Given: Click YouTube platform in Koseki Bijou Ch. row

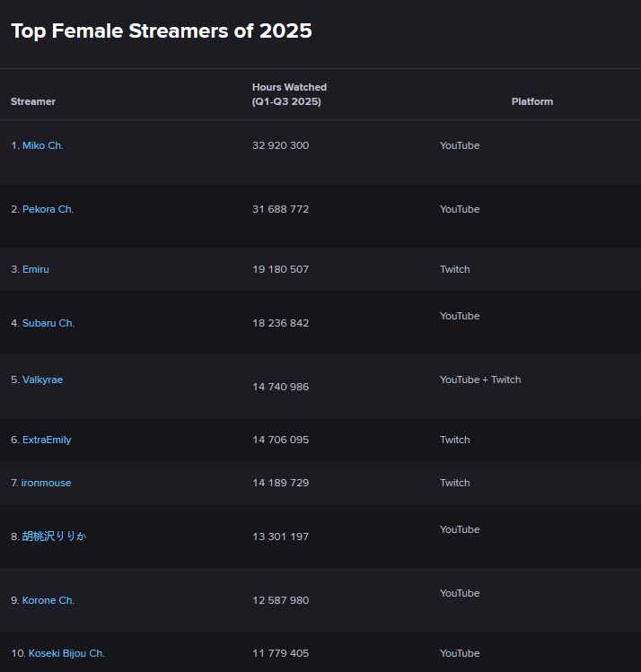Looking at the screenshot, I should 460,653.
